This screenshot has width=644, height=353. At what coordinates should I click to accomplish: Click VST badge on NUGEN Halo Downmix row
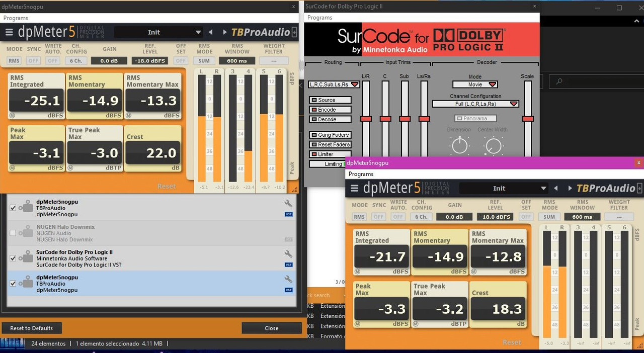[288, 239]
